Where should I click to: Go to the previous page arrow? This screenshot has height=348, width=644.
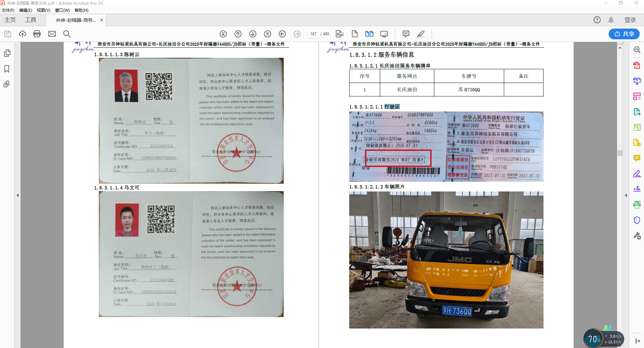[238, 34]
